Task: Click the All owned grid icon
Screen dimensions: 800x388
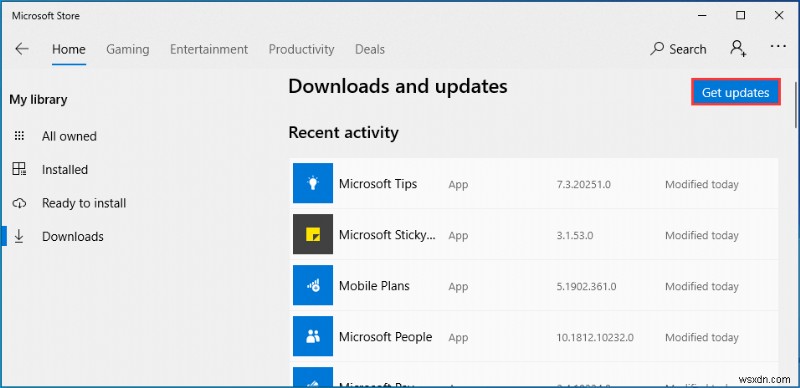Action: pyautogui.click(x=19, y=136)
